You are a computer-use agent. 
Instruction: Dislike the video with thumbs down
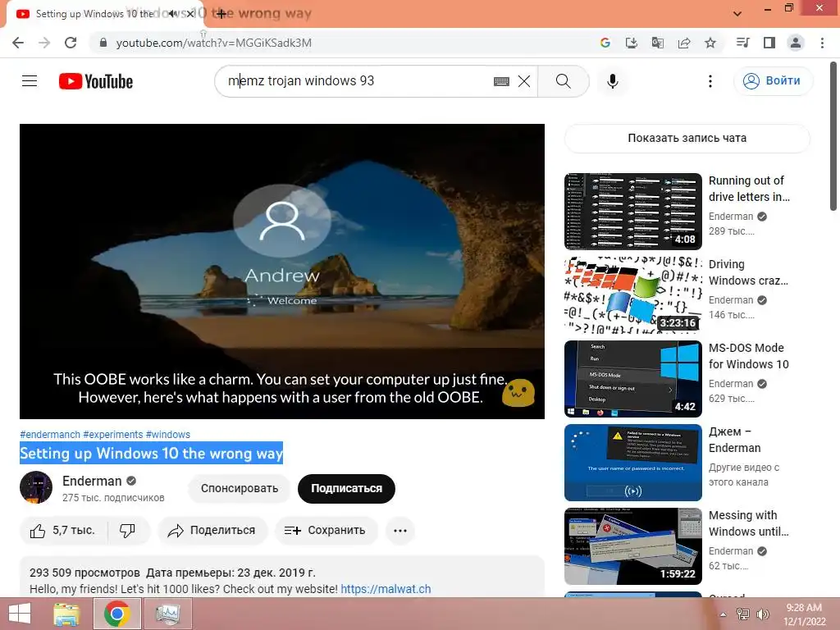pos(127,531)
